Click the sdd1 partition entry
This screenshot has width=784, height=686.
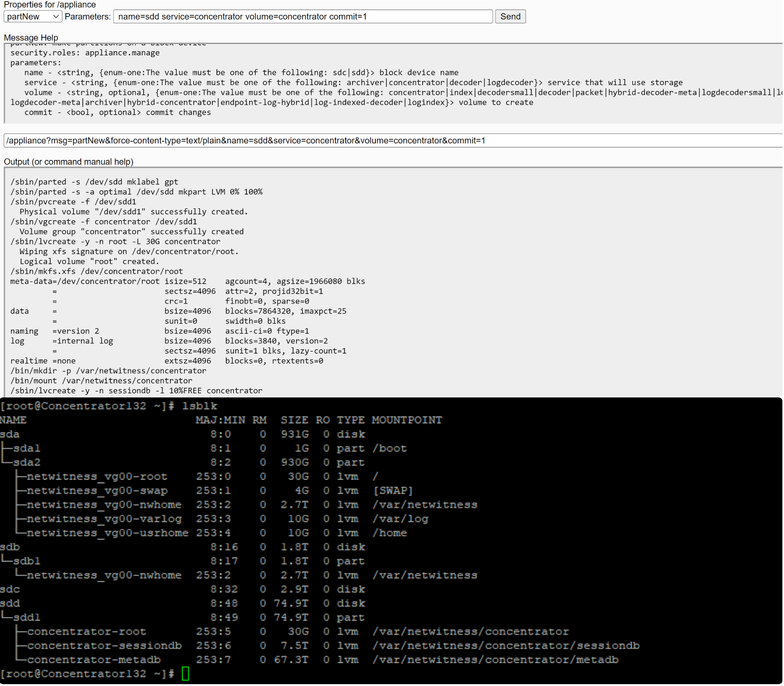(x=27, y=618)
